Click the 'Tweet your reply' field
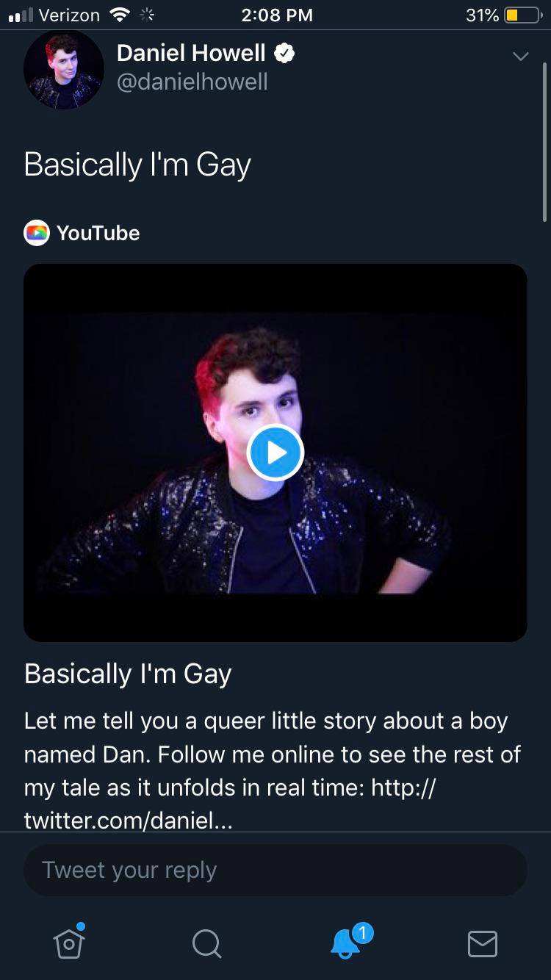The height and width of the screenshot is (980, 551). click(275, 870)
